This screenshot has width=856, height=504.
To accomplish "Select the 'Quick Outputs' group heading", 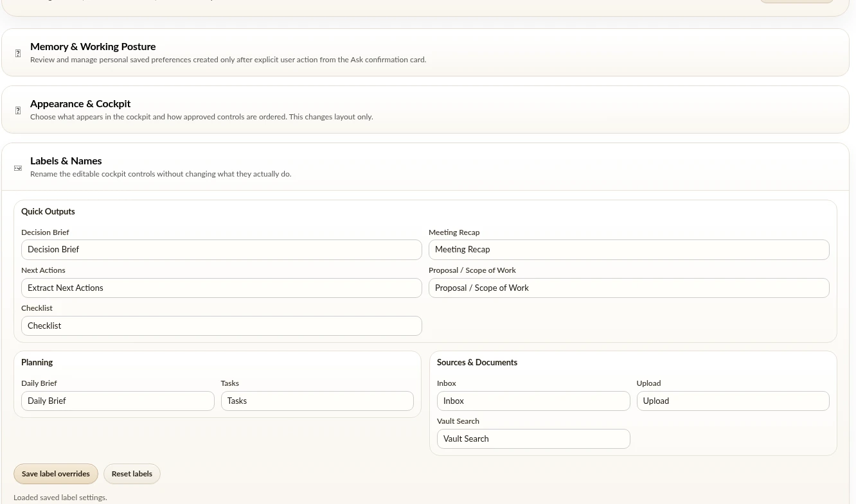I will 48,212.
